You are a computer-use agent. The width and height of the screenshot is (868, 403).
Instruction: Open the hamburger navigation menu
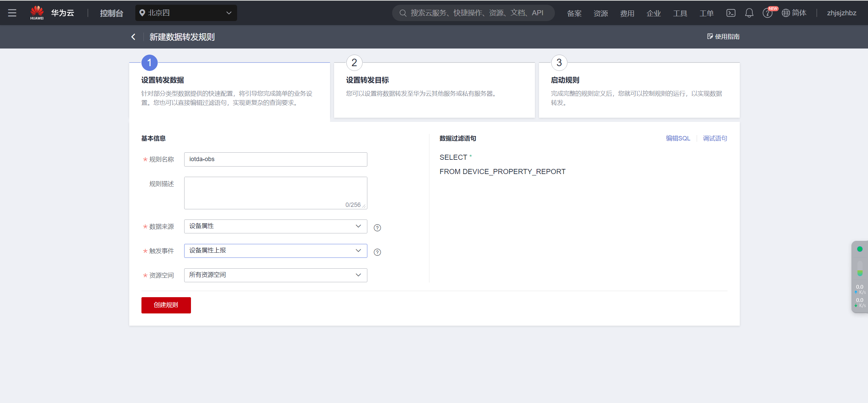(x=12, y=13)
